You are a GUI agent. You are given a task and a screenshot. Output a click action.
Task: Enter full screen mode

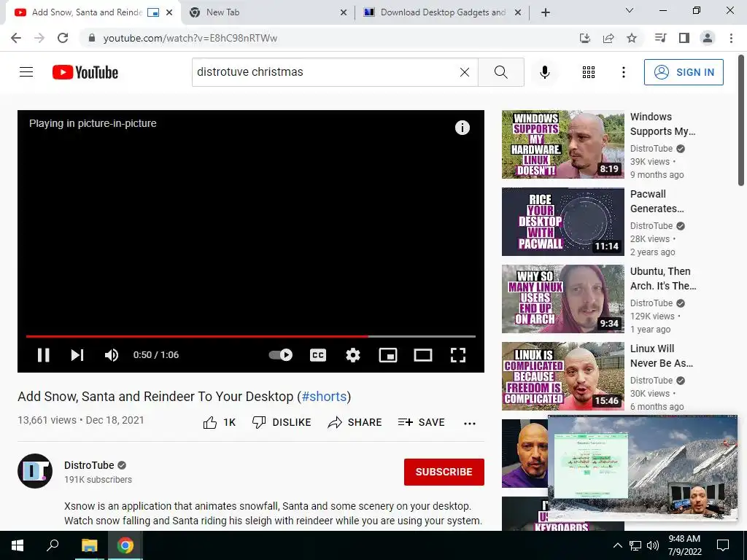pos(458,355)
